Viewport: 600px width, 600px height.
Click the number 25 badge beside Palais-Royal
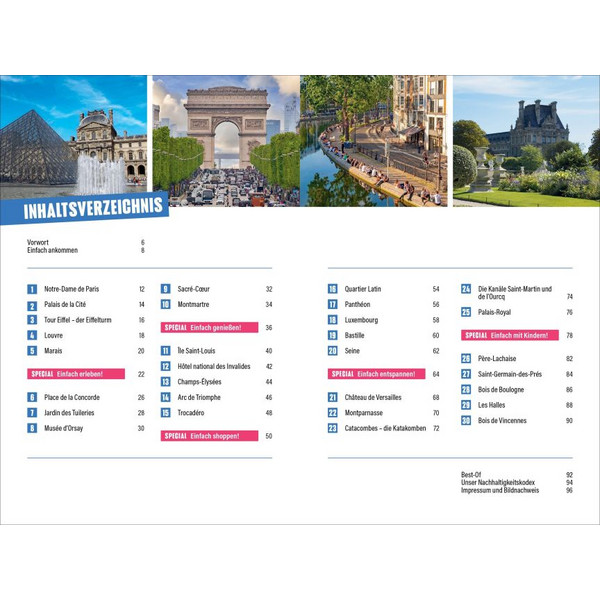(x=466, y=312)
